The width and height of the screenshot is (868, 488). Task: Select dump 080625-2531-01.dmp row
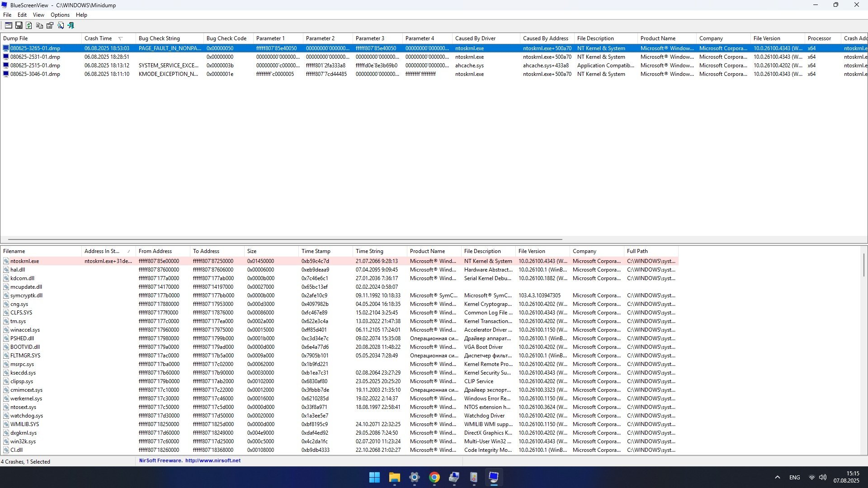tap(434, 57)
